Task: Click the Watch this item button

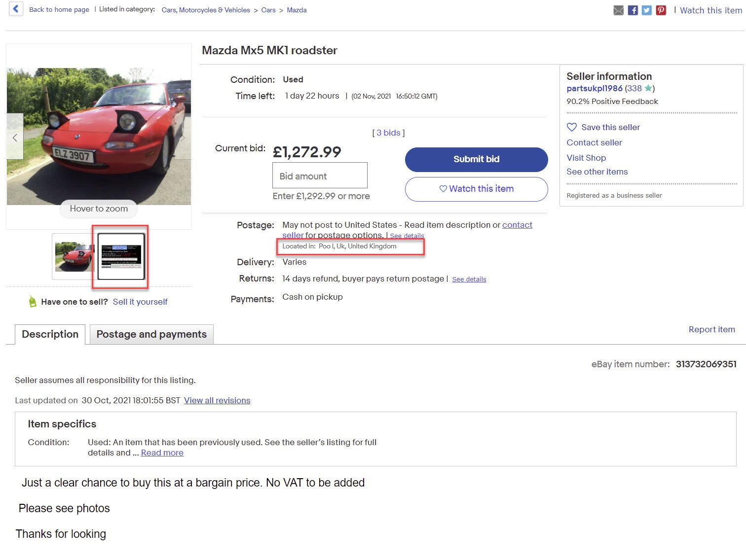Action: tap(477, 189)
